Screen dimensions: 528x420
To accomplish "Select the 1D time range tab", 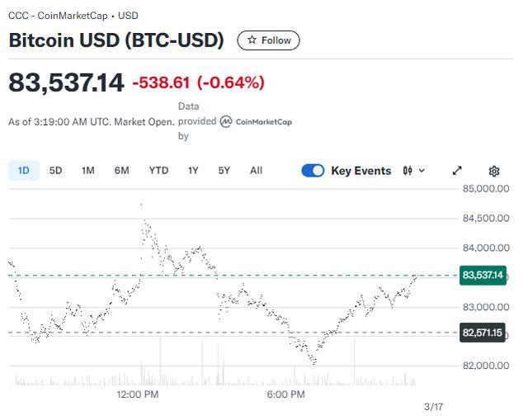I will 24,171.
